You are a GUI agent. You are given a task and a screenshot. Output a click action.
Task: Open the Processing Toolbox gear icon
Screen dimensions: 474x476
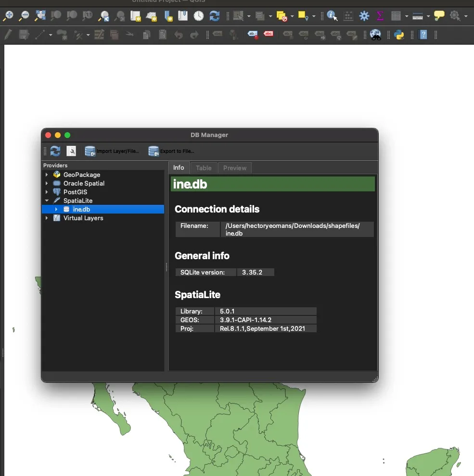[364, 16]
